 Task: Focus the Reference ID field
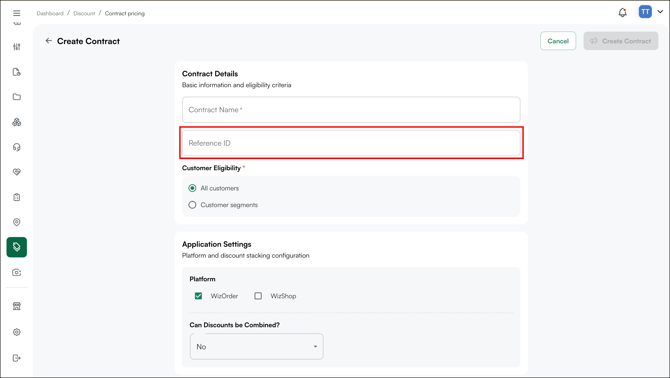351,143
